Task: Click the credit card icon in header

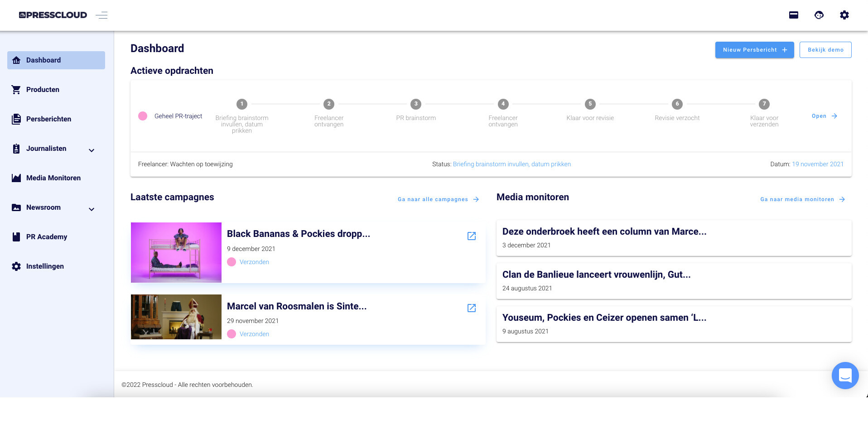Action: [793, 15]
